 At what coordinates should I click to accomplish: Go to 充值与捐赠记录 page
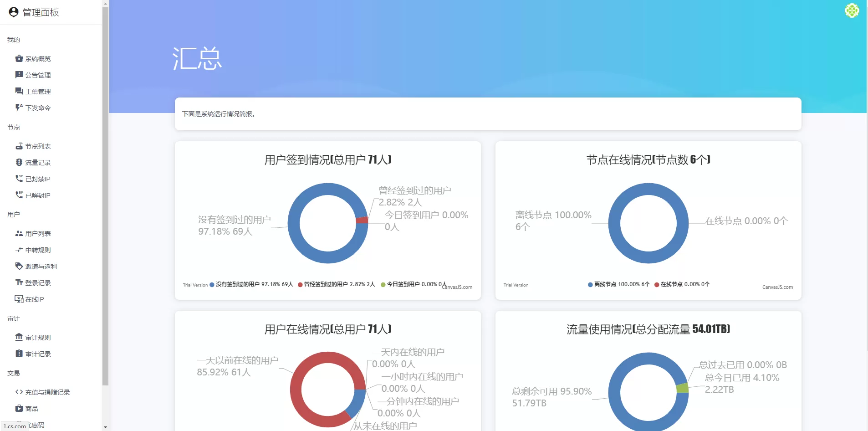[47, 392]
